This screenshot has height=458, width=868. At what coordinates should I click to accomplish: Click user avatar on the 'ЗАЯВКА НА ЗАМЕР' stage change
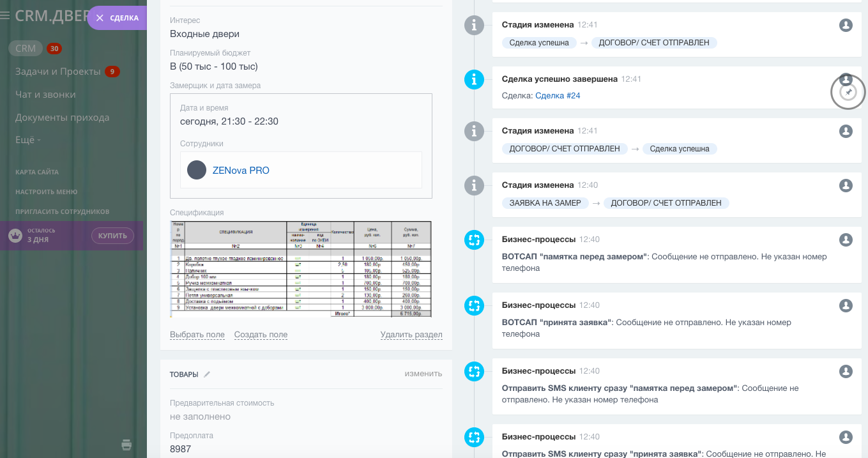(846, 185)
